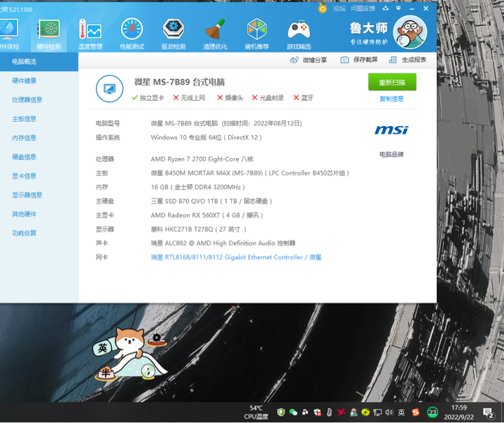This screenshot has height=423, width=504.
Task: Open 问题反馈 feedback link
Action: point(363,8)
